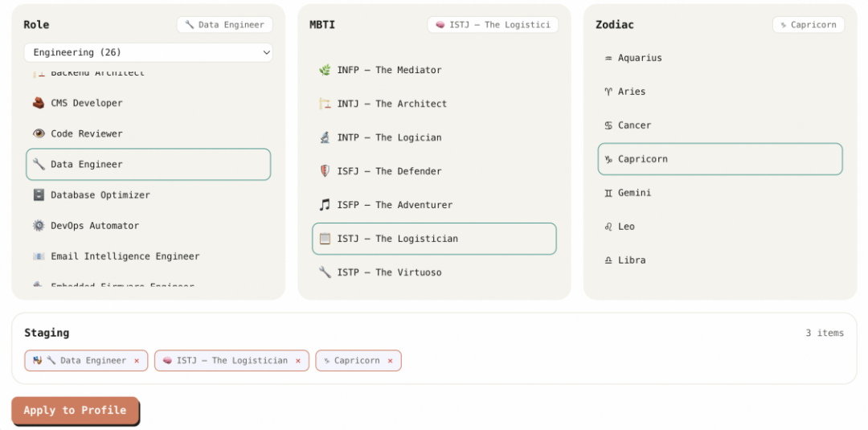Image resolution: width=868 pixels, height=430 pixels.
Task: Click the microscope icon for INTP Logician
Action: [325, 137]
